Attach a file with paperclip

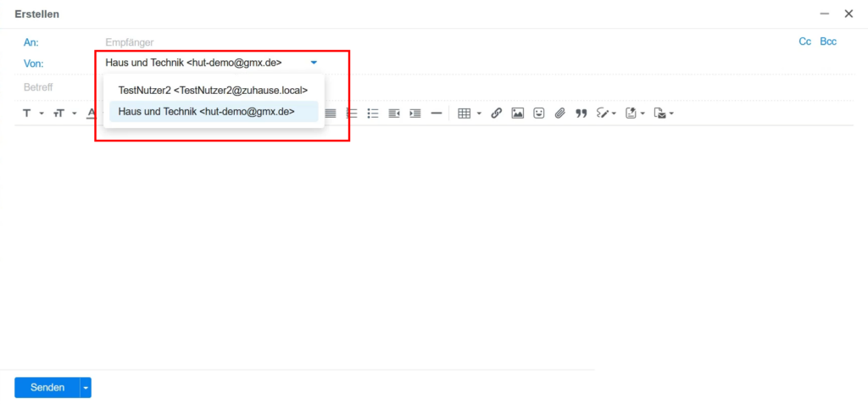click(559, 113)
